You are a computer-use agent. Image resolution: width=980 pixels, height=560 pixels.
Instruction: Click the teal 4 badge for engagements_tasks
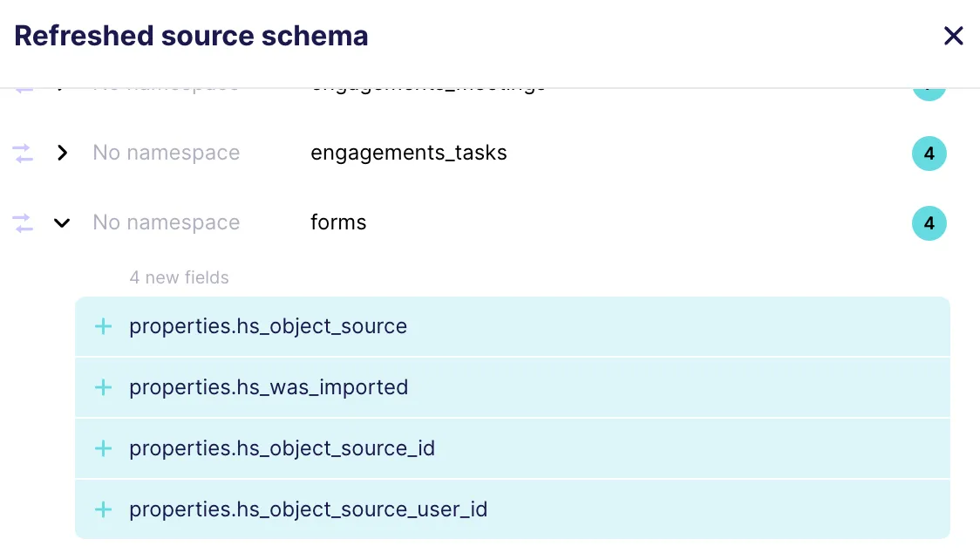pyautogui.click(x=929, y=154)
